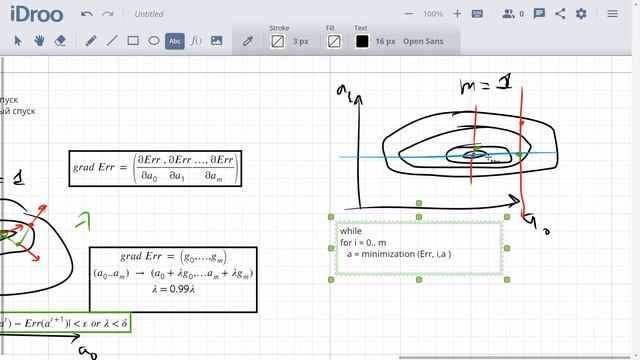Grab the bottom-right resize handle of text box
The image size is (640, 360).
pos(507,280)
